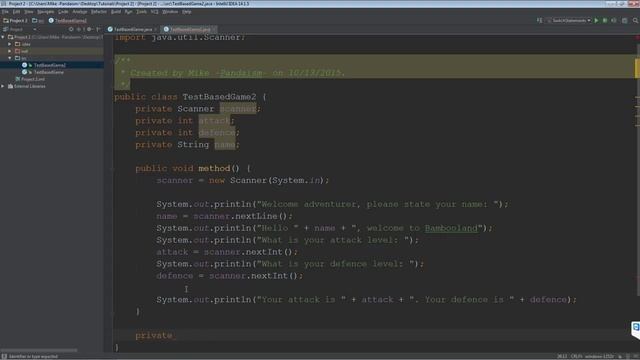
Task: Select TextBasedGame2 class in project tree
Action: pos(49,65)
